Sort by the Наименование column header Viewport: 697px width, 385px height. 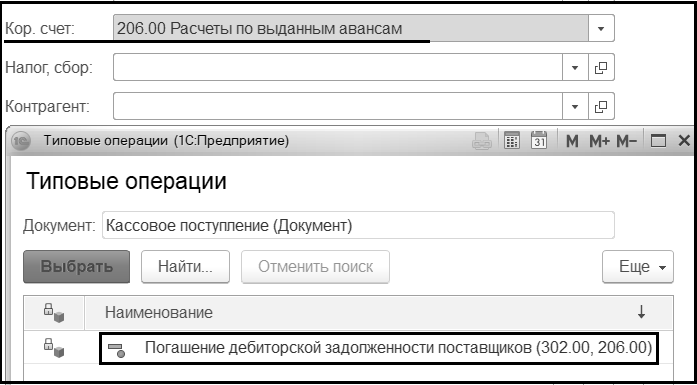coord(379,313)
